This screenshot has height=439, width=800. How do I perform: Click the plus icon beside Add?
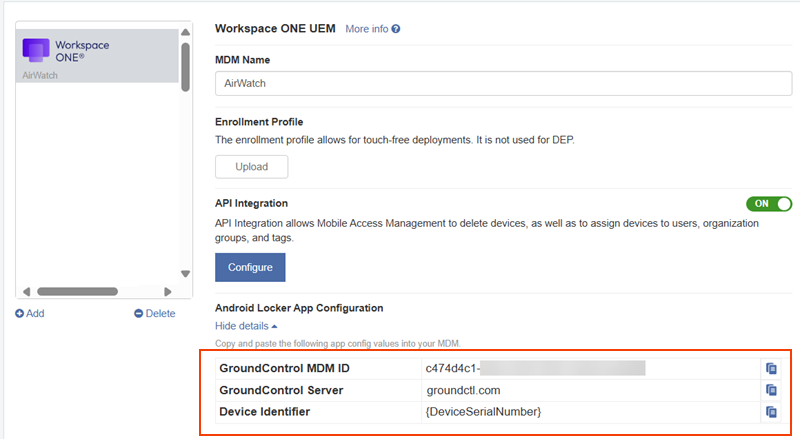pos(19,313)
